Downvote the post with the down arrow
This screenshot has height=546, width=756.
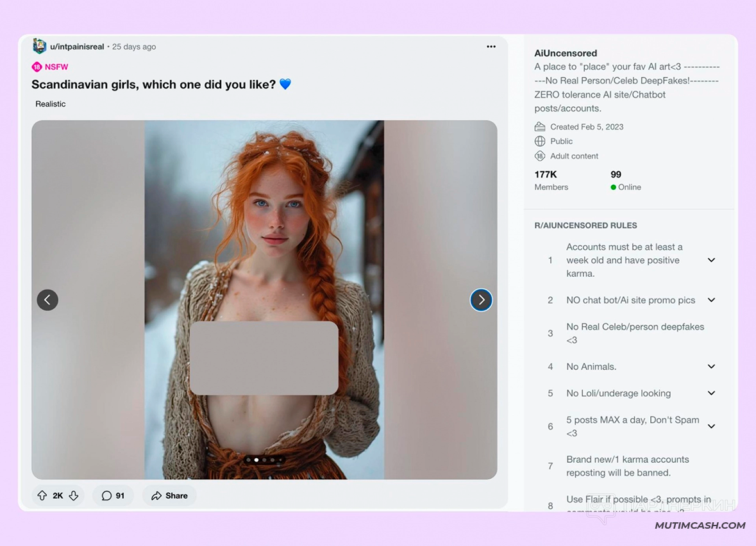[x=74, y=495]
